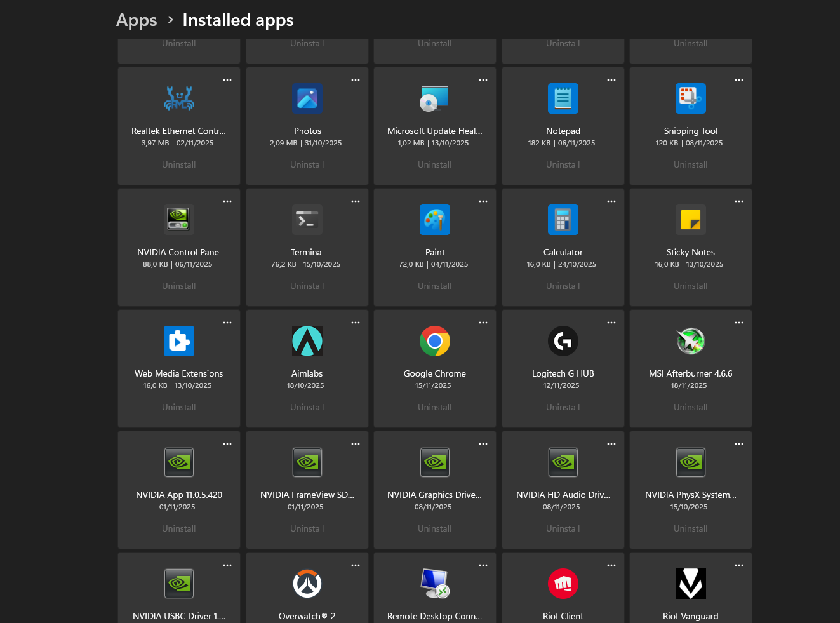Click the NVIDIA FrameView SDK icon

click(x=307, y=462)
